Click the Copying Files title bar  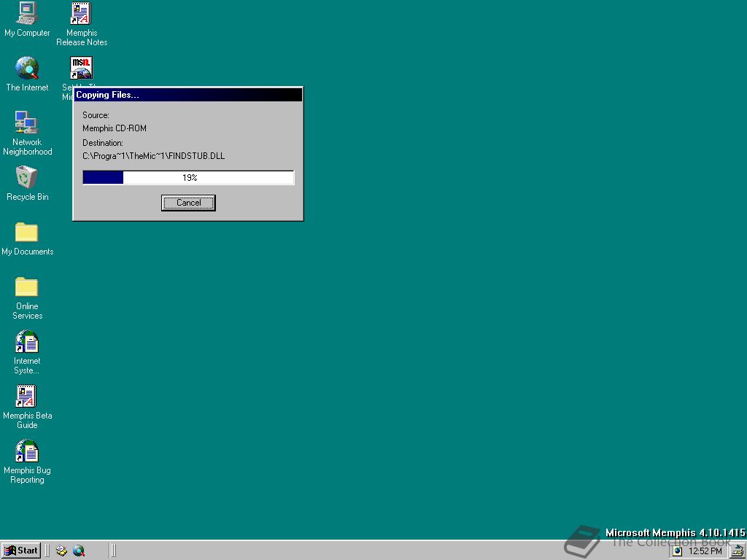188,95
